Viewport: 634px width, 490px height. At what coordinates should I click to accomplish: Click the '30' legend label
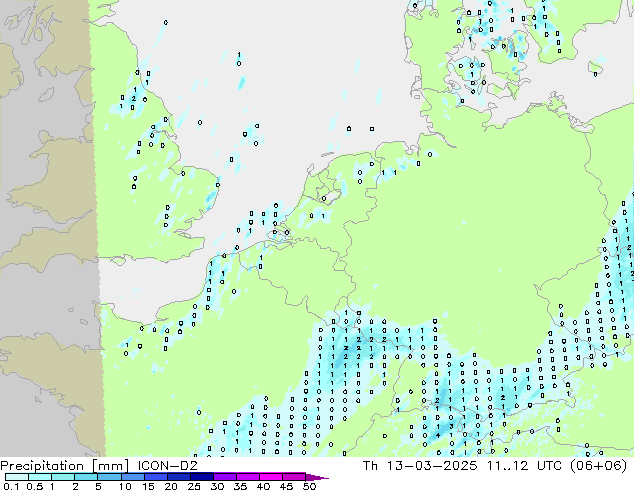[x=217, y=486]
